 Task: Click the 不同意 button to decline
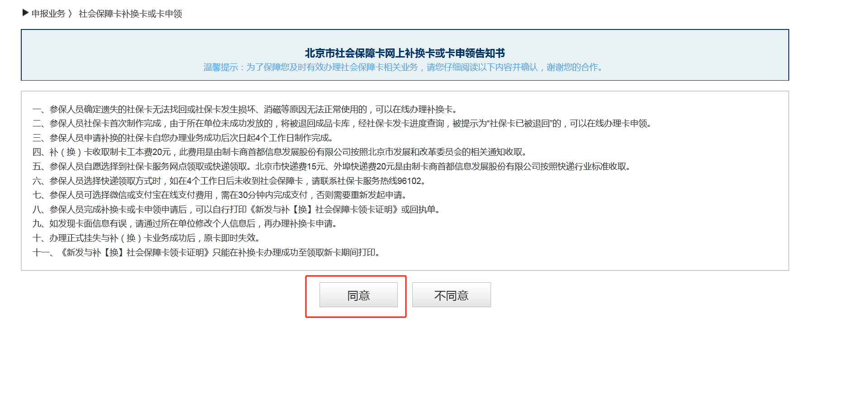[x=451, y=294]
